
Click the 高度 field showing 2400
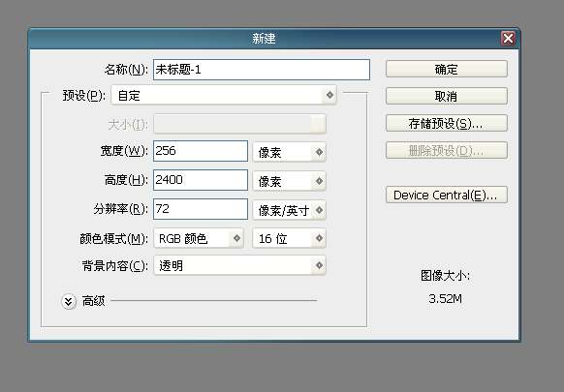coord(201,180)
